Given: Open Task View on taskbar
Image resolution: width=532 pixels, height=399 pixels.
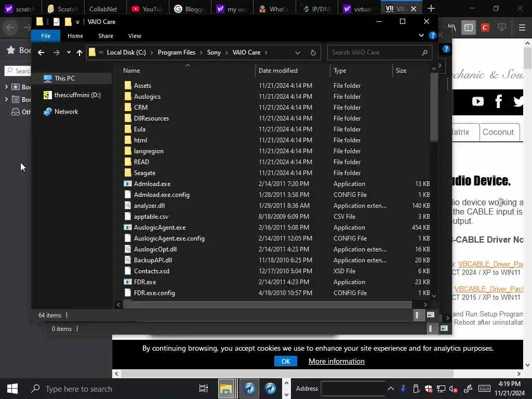Looking at the screenshot, I should click(x=203, y=389).
